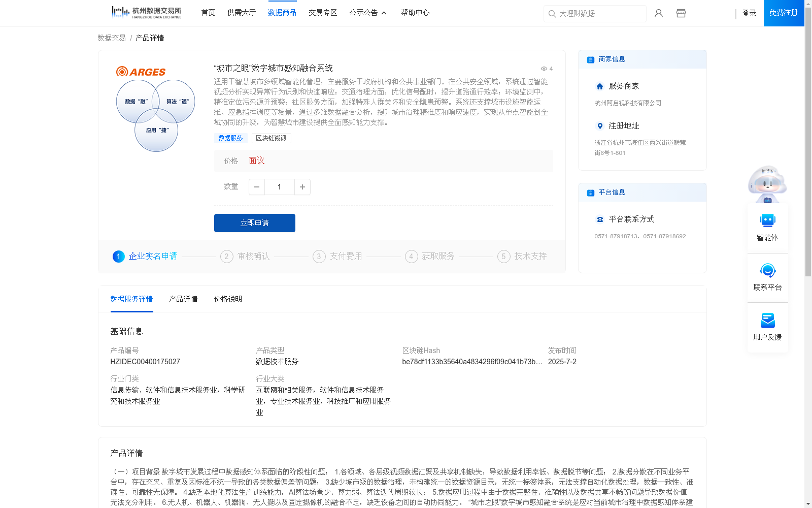Click the step 5 circle 技术支持
The width and height of the screenshot is (812, 508).
(504, 257)
